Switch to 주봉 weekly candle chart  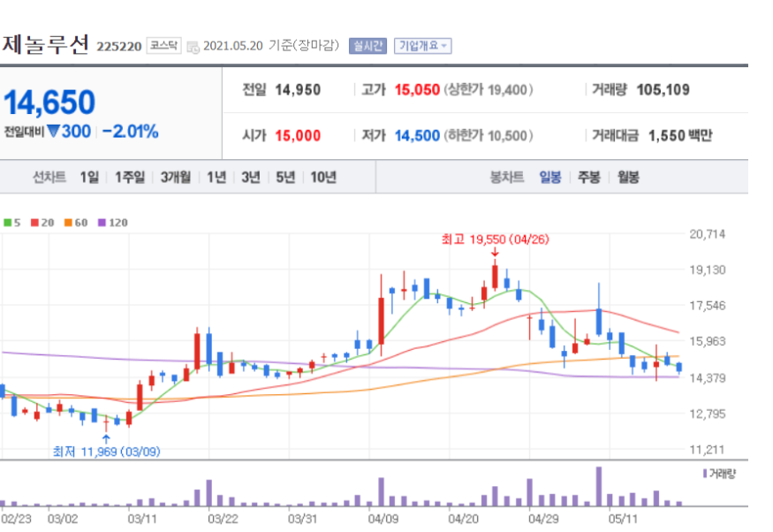tap(589, 177)
